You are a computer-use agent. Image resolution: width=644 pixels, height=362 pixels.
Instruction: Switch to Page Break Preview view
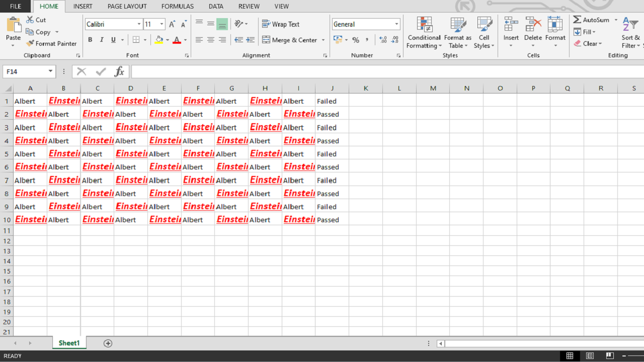pos(609,356)
